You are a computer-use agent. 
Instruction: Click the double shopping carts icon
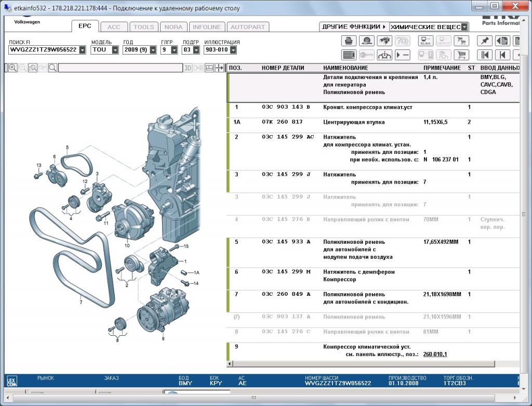[461, 41]
